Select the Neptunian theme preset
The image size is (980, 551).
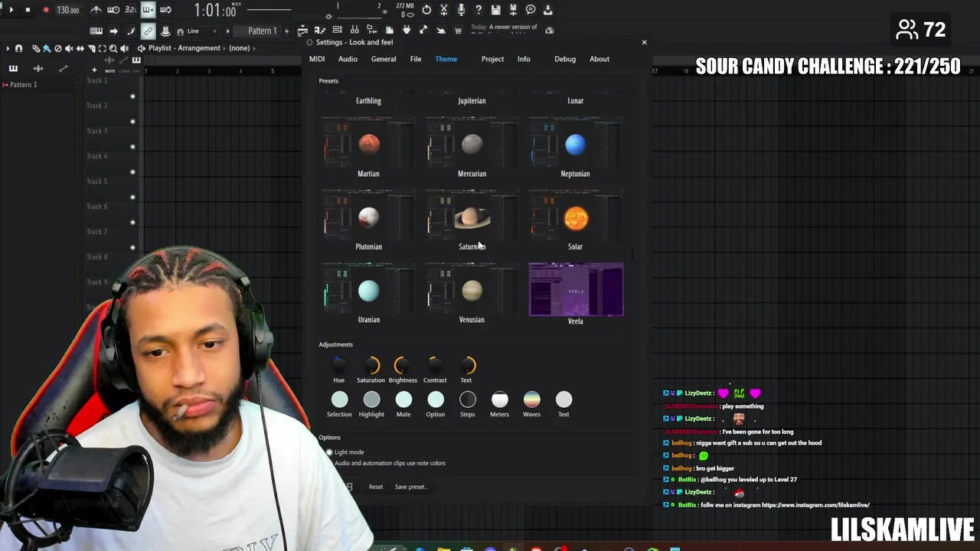[575, 148]
